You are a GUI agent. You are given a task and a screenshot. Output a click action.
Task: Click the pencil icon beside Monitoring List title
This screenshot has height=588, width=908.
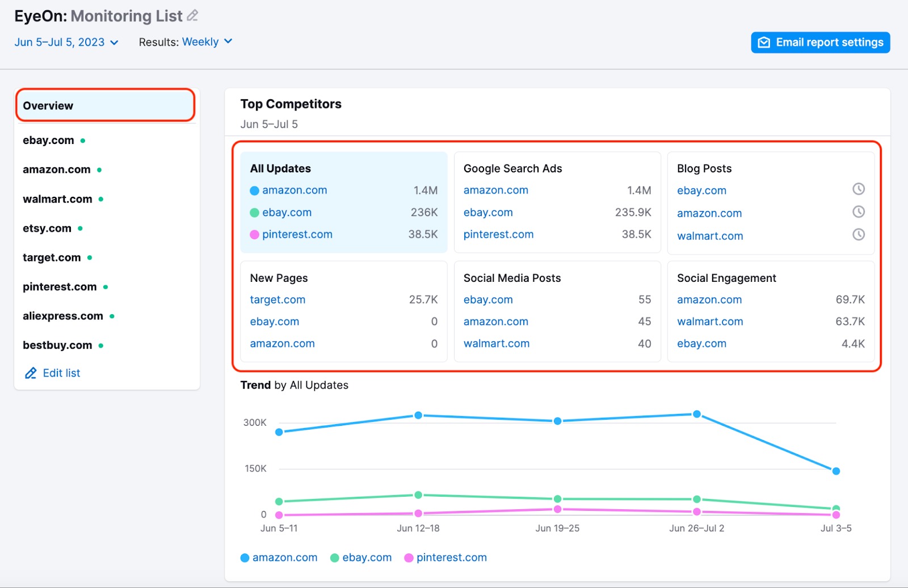tap(192, 16)
